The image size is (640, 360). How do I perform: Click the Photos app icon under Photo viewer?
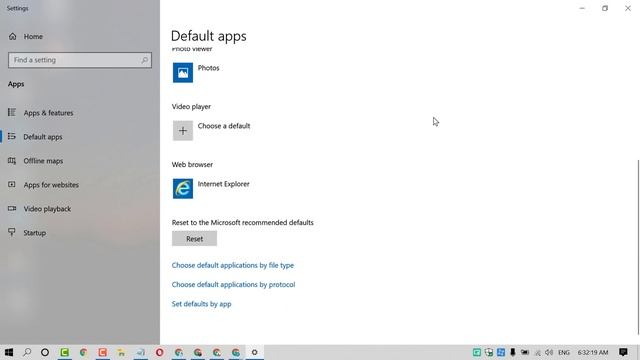click(183, 73)
